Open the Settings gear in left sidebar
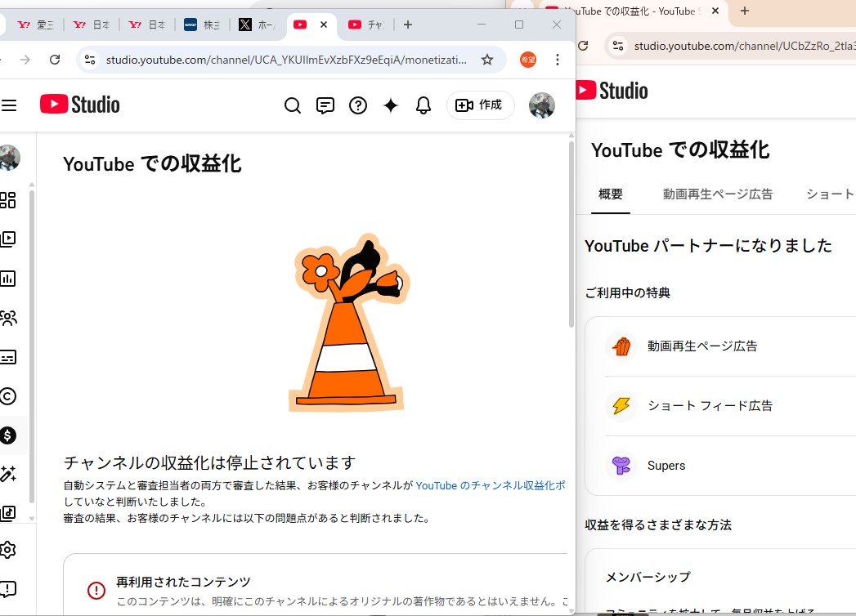This screenshot has height=616, width=856. tap(7, 550)
